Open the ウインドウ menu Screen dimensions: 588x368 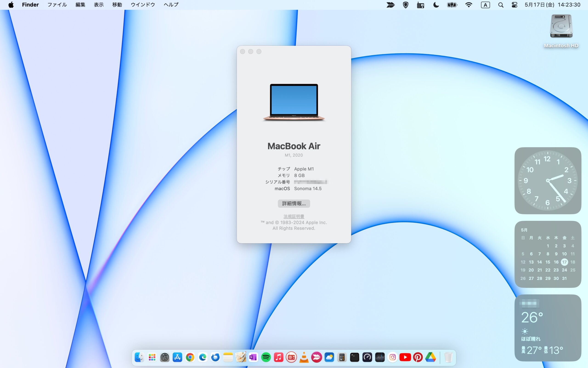click(x=143, y=5)
